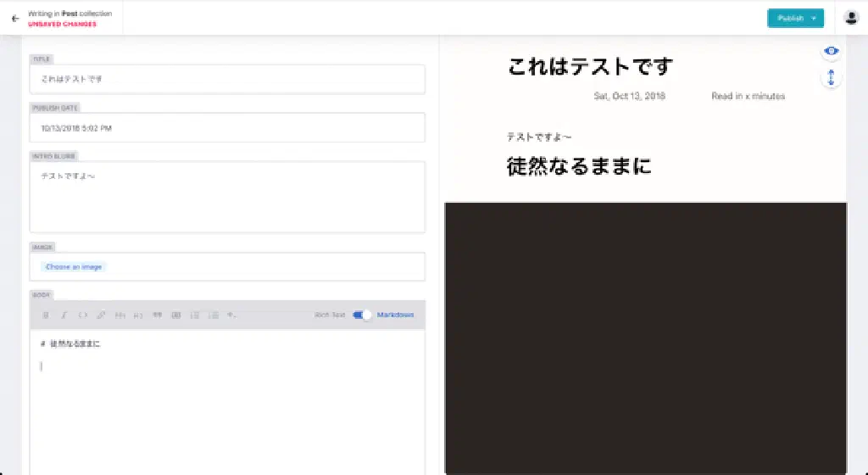Apply italic formatting in body toolbar
This screenshot has width=868, height=475.
pos(64,316)
